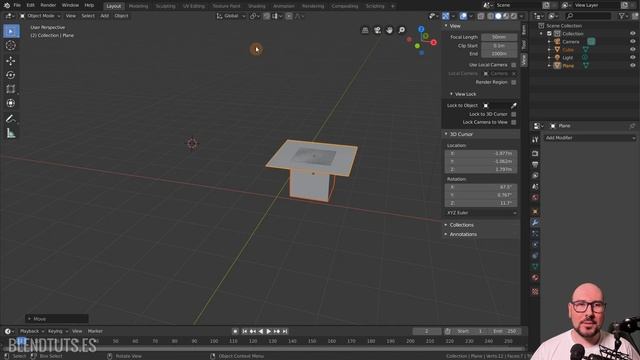640x360 pixels.
Task: Toggle X-Ray mode button
Action: tap(481, 16)
